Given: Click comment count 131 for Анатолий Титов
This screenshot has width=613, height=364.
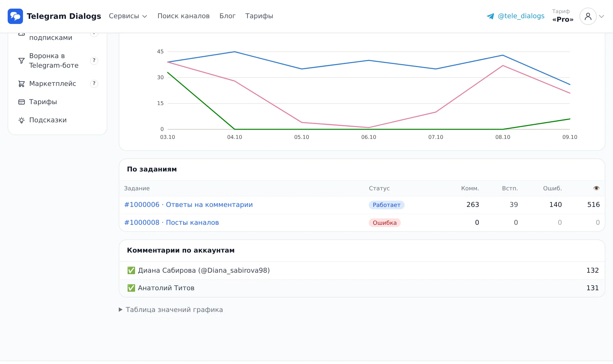Looking at the screenshot, I should (x=593, y=288).
